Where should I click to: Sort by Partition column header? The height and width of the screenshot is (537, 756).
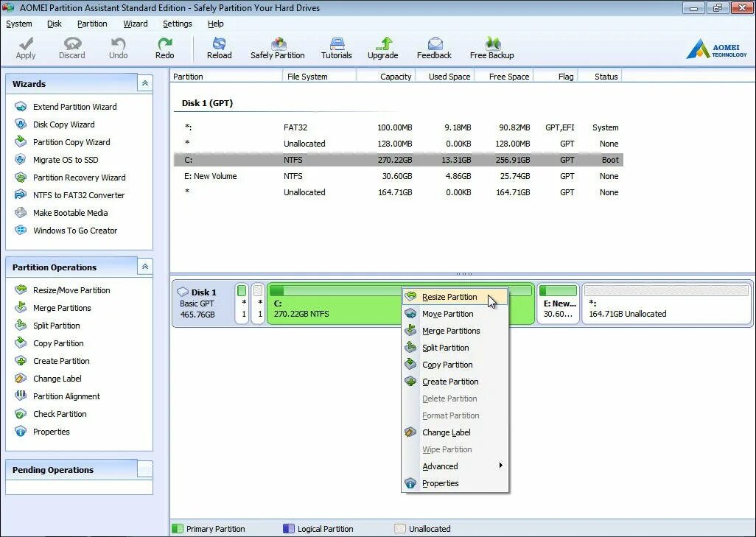226,76
